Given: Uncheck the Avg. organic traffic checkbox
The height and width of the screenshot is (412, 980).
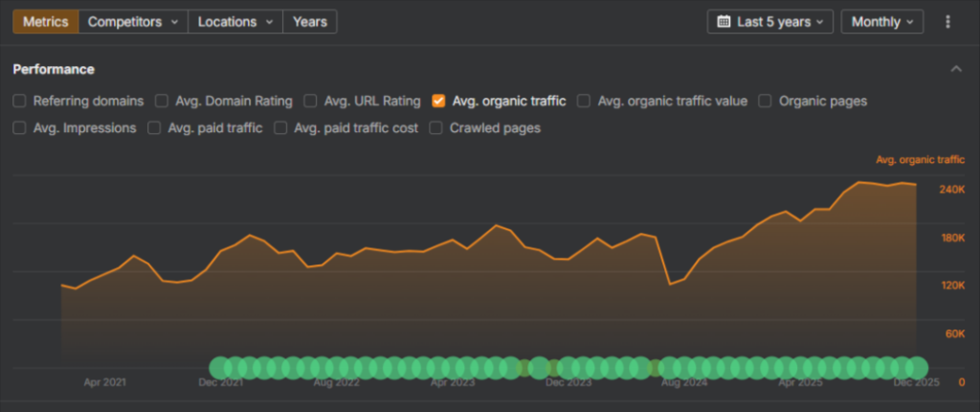Looking at the screenshot, I should [438, 101].
